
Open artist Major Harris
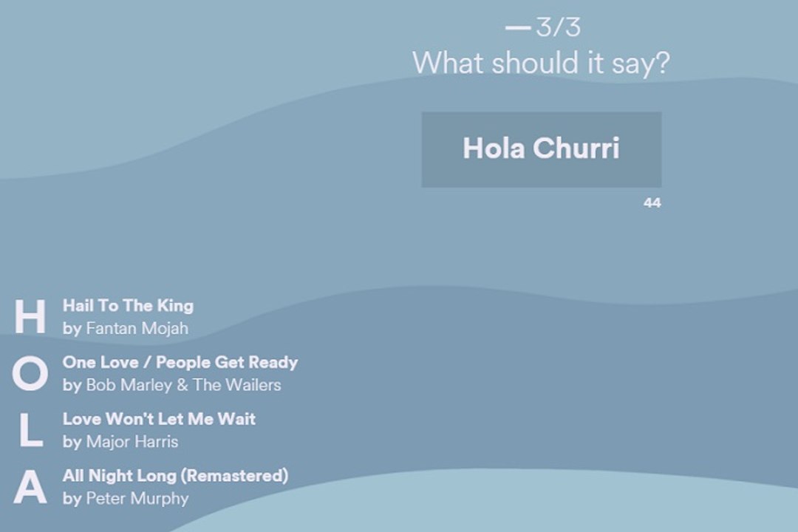pyautogui.click(x=132, y=441)
